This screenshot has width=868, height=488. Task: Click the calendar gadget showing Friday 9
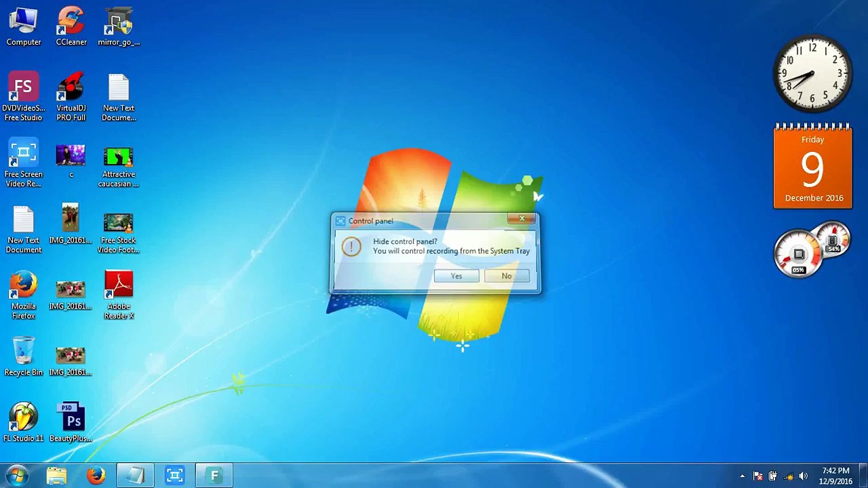click(812, 166)
